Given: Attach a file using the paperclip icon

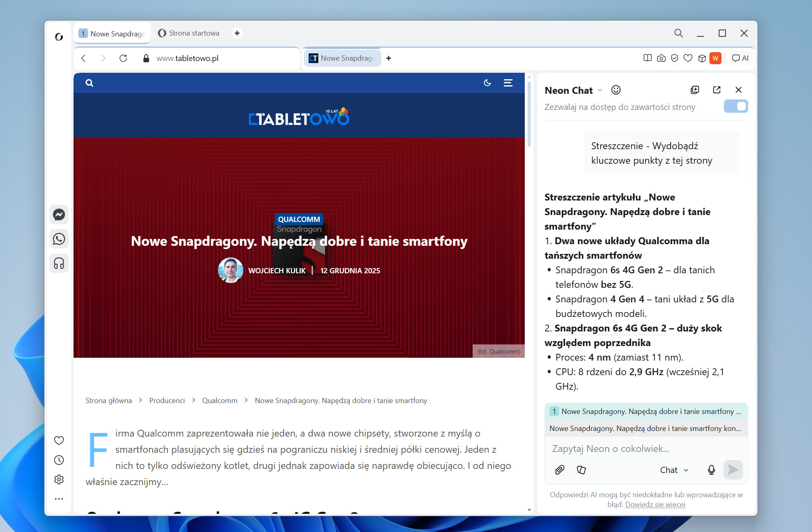Looking at the screenshot, I should pos(560,470).
